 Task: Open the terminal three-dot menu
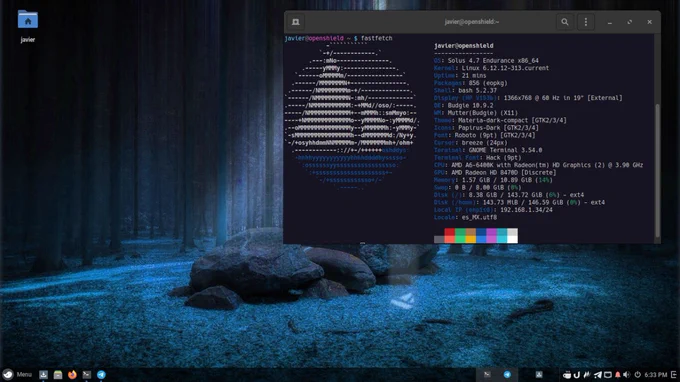[x=586, y=22]
